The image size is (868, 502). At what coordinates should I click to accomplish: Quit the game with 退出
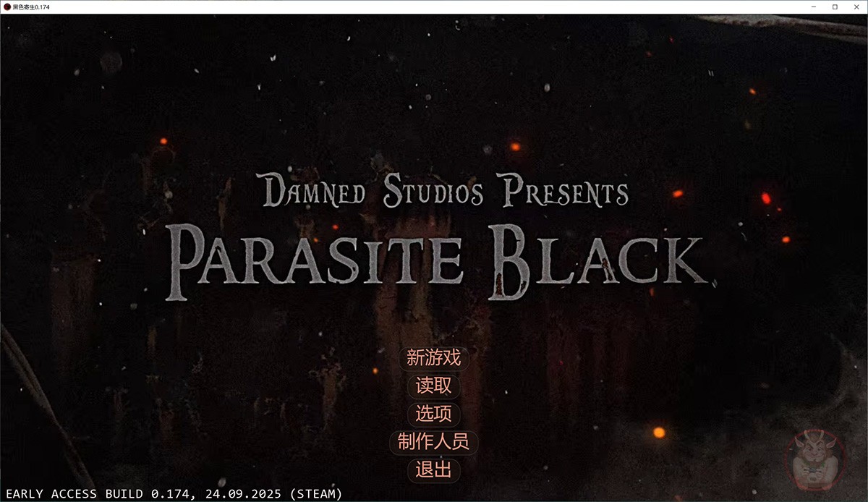tap(433, 469)
